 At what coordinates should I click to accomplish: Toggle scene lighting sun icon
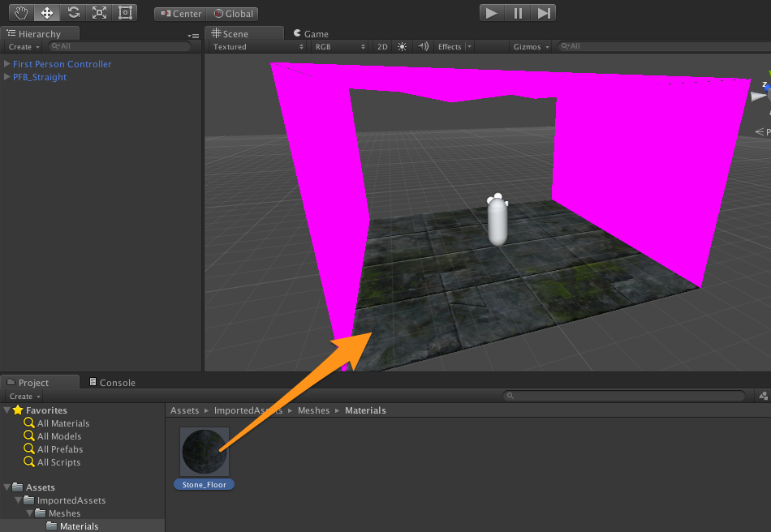[403, 47]
